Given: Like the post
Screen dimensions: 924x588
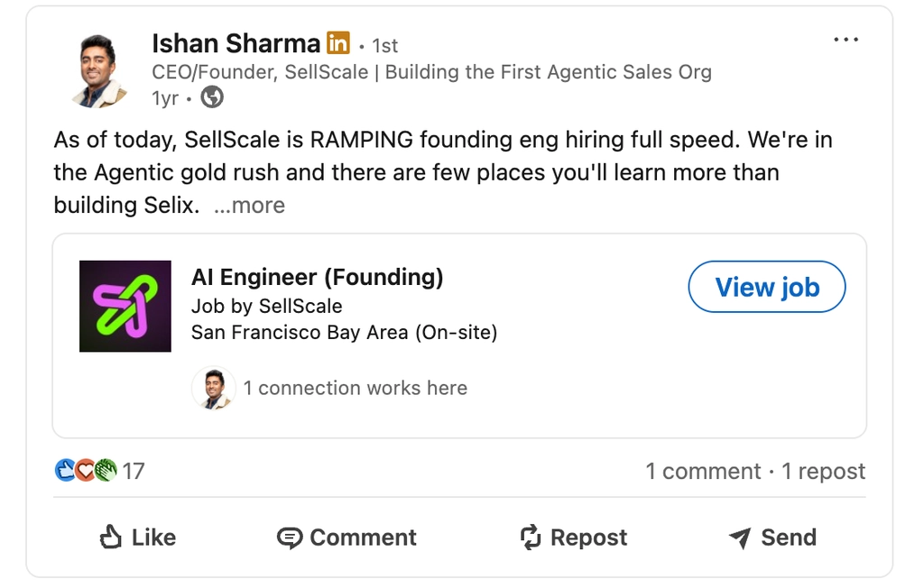Looking at the screenshot, I should tap(137, 537).
